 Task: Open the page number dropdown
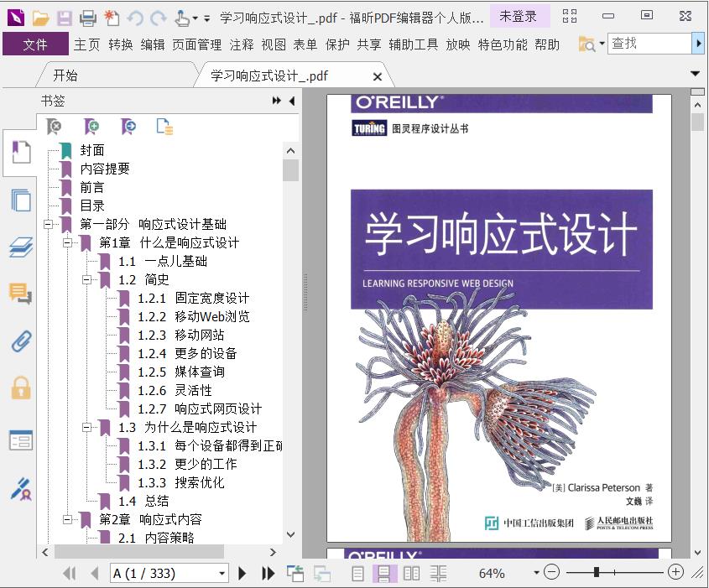point(222,574)
